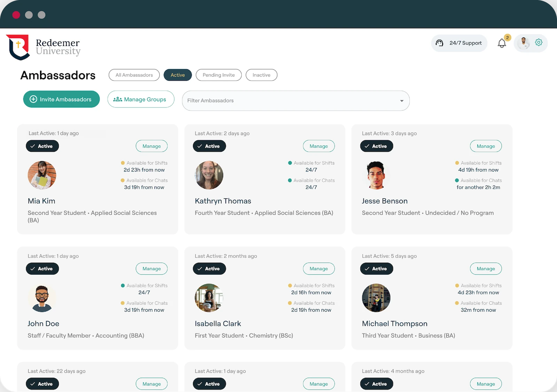
Task: Click Kathryn Thomas Available for Shifts status dot
Action: (290, 163)
